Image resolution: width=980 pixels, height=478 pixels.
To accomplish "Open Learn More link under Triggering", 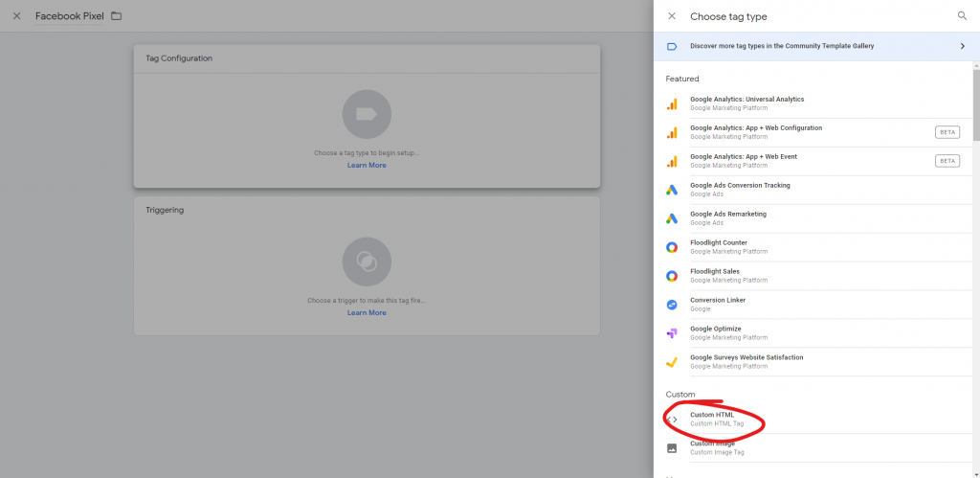I will (367, 313).
